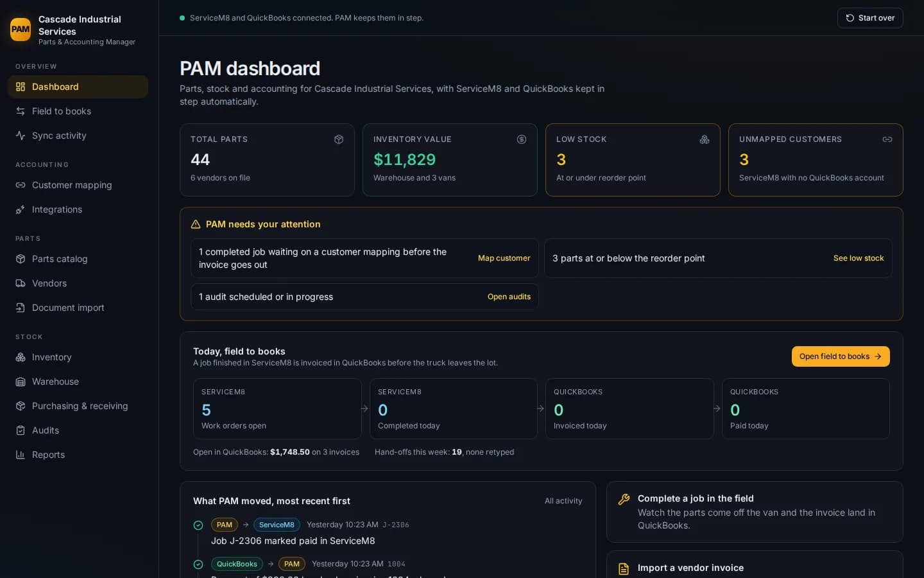
Task: Click the Parts catalog box icon
Action: [x=21, y=259]
